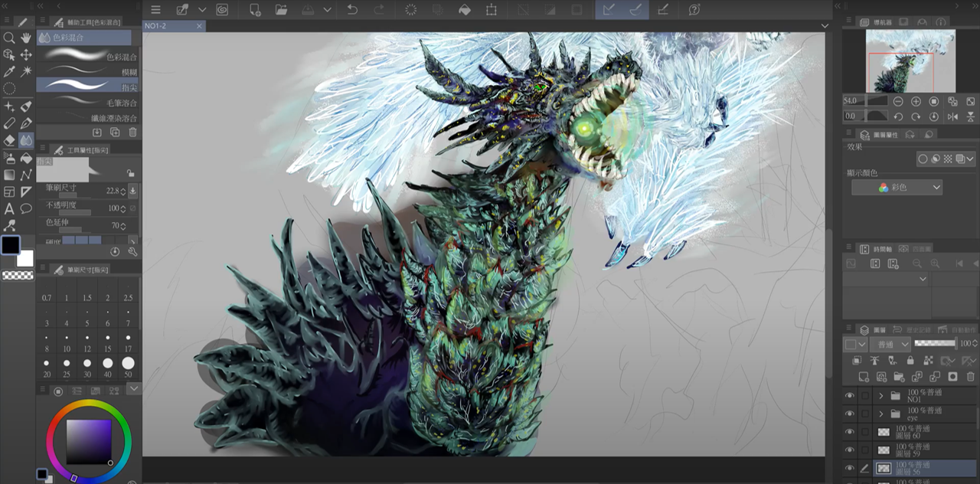
Task: Click the layer opacity slider
Action: point(936,344)
